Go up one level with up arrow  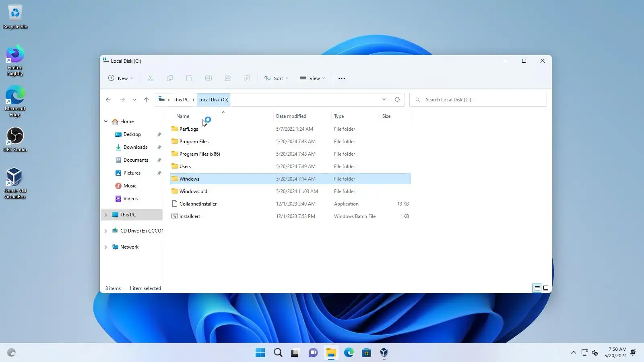146,100
